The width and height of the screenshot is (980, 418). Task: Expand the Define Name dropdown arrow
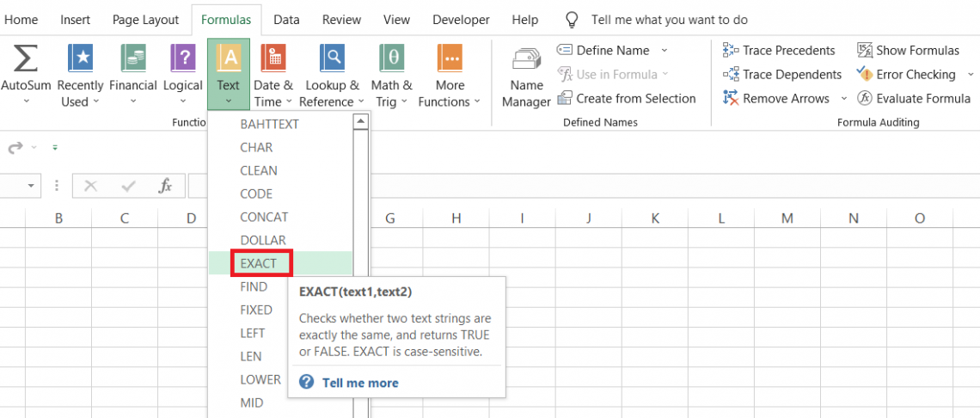point(665,51)
